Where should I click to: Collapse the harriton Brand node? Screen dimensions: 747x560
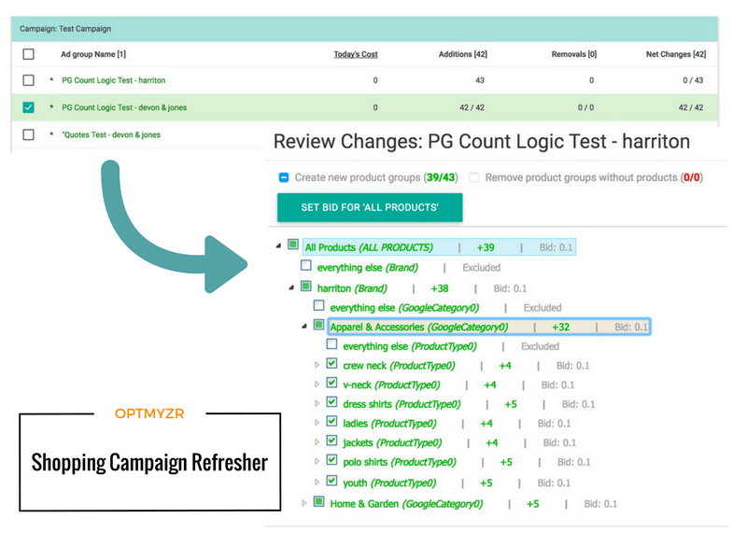(x=291, y=287)
